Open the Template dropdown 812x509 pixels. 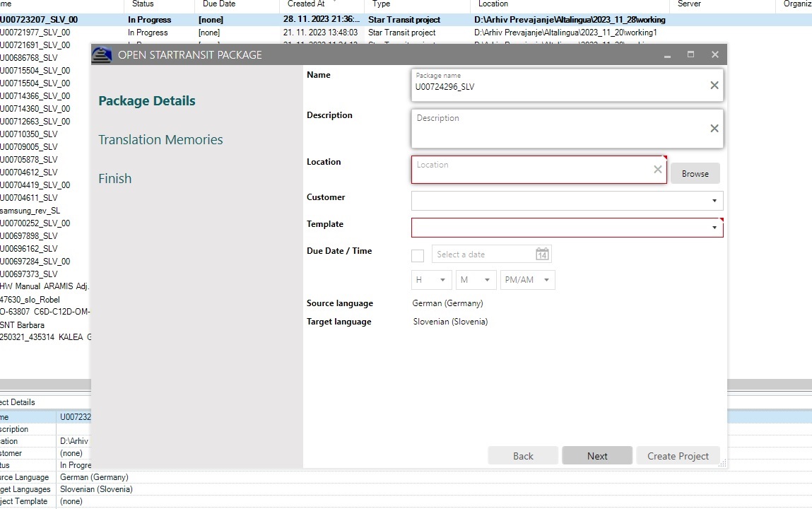(714, 227)
